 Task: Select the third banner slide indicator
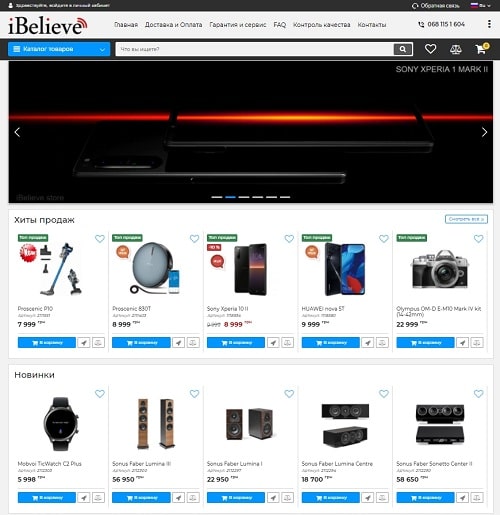click(x=244, y=197)
